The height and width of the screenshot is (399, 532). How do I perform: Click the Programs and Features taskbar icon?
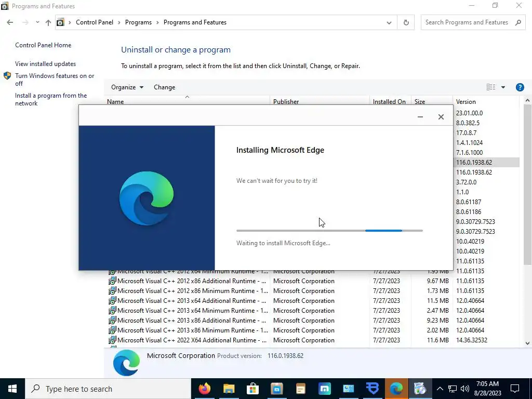point(420,389)
